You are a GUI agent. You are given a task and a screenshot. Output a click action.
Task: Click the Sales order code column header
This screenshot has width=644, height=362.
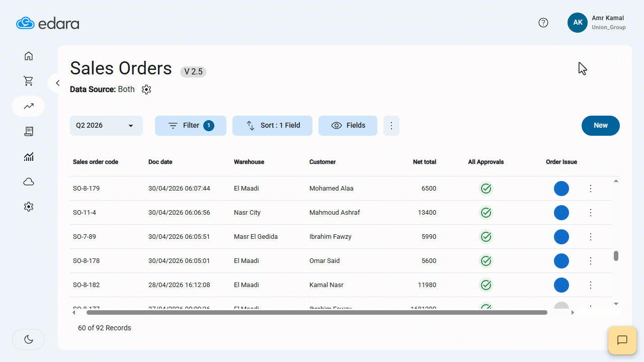96,162
